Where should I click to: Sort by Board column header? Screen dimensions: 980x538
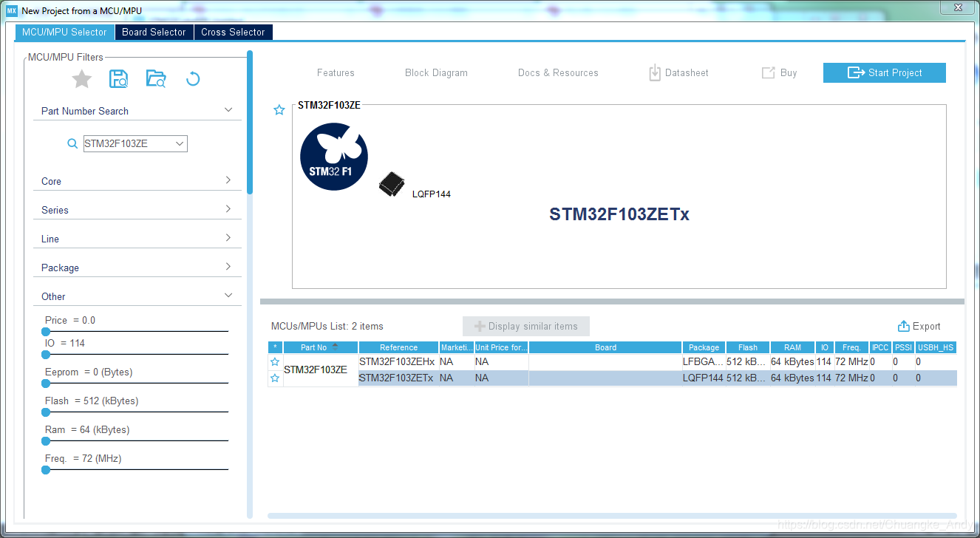pyautogui.click(x=605, y=347)
